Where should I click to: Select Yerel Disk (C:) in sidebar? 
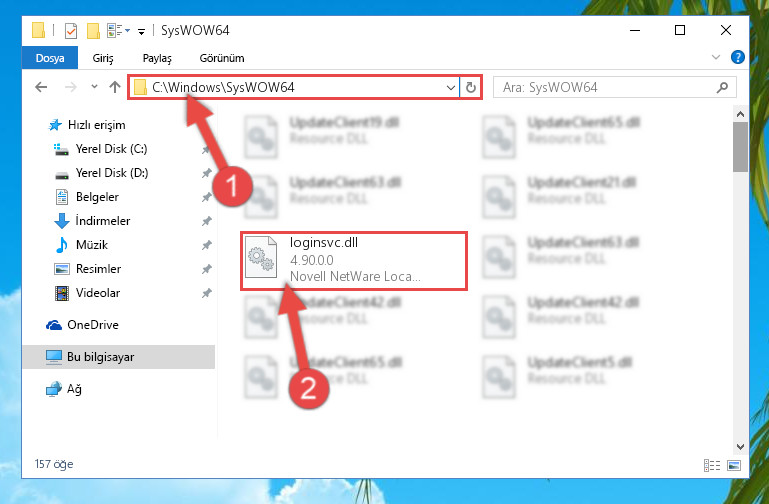[x=111, y=149]
